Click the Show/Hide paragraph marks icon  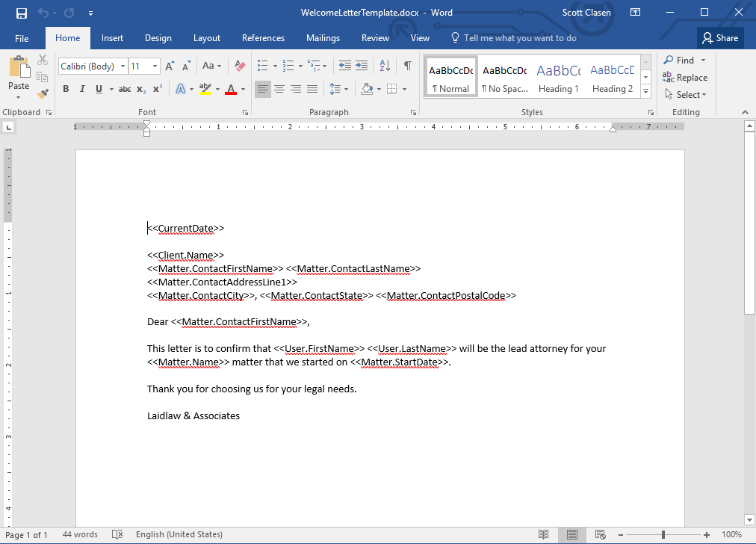(407, 66)
